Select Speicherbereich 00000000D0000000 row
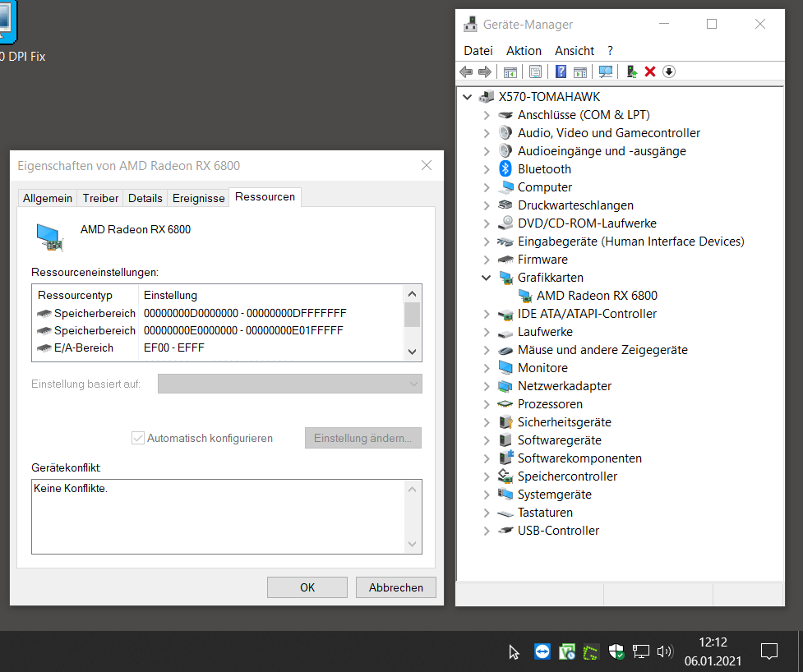 218,313
